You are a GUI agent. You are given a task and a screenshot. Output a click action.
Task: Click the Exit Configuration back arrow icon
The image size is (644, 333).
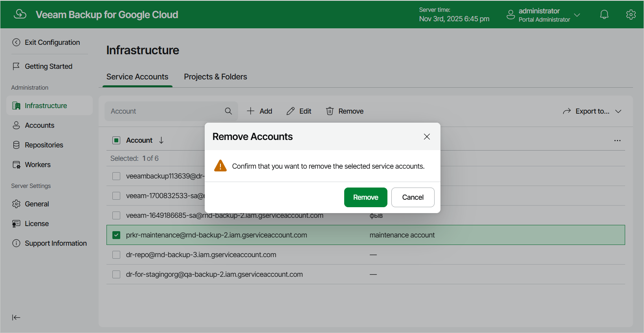pos(16,42)
